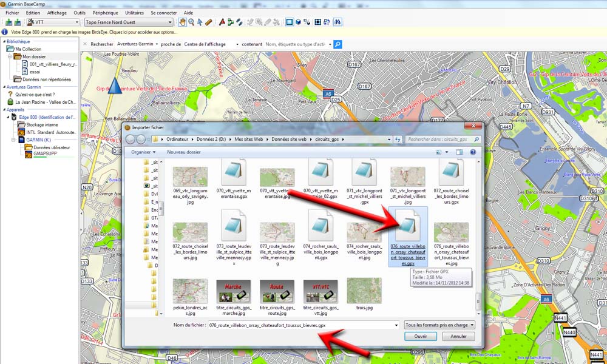Open the Aide menu
Image resolution: width=607 pixels, height=364 pixels.
point(189,13)
